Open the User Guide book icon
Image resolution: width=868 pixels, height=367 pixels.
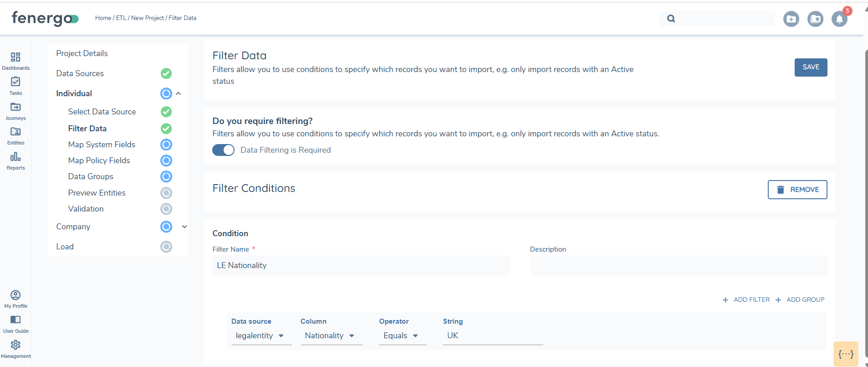pos(15,320)
